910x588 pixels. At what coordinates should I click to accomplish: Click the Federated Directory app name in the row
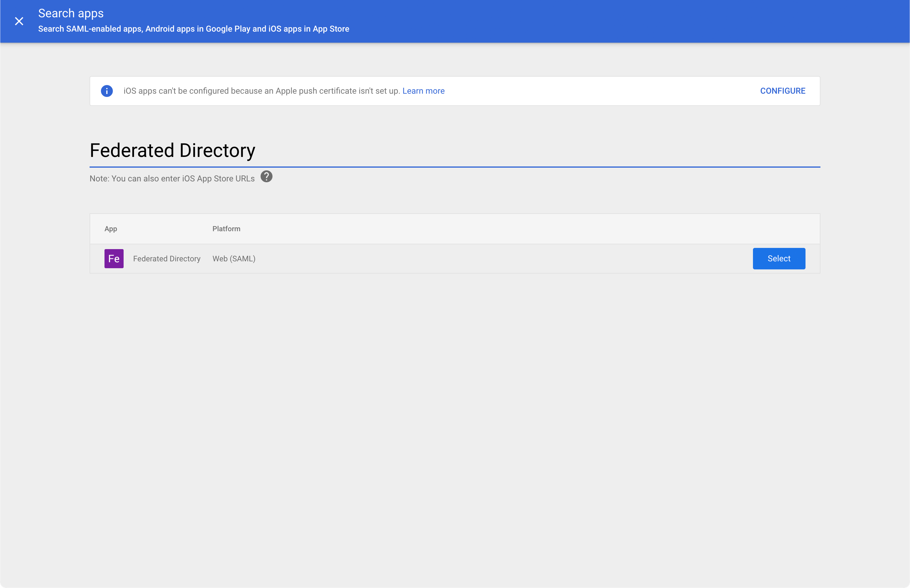pos(167,258)
